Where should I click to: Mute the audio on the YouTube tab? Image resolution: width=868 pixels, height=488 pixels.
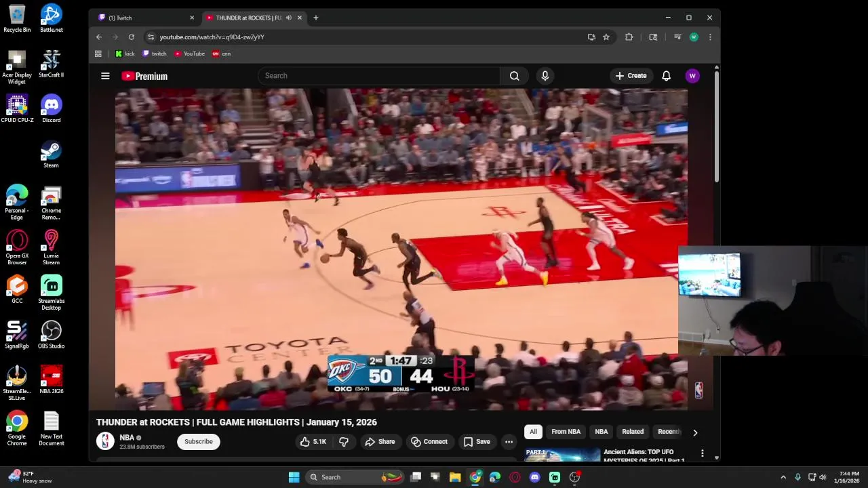[289, 18]
